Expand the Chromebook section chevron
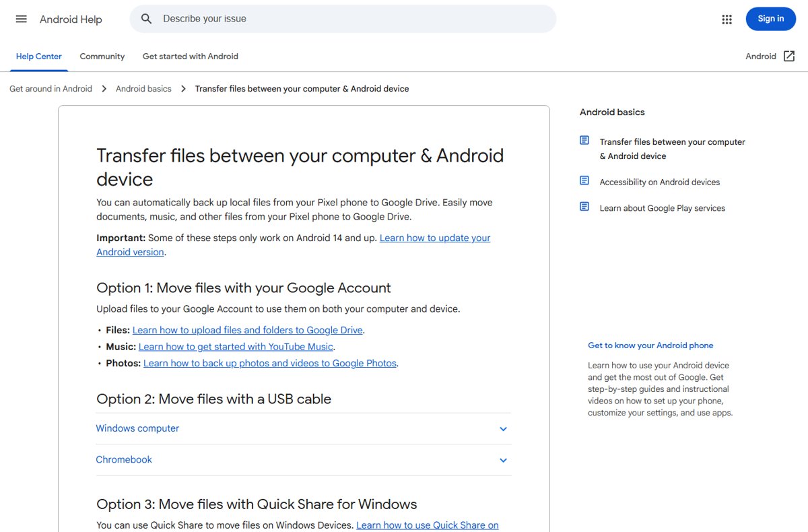 coord(503,461)
